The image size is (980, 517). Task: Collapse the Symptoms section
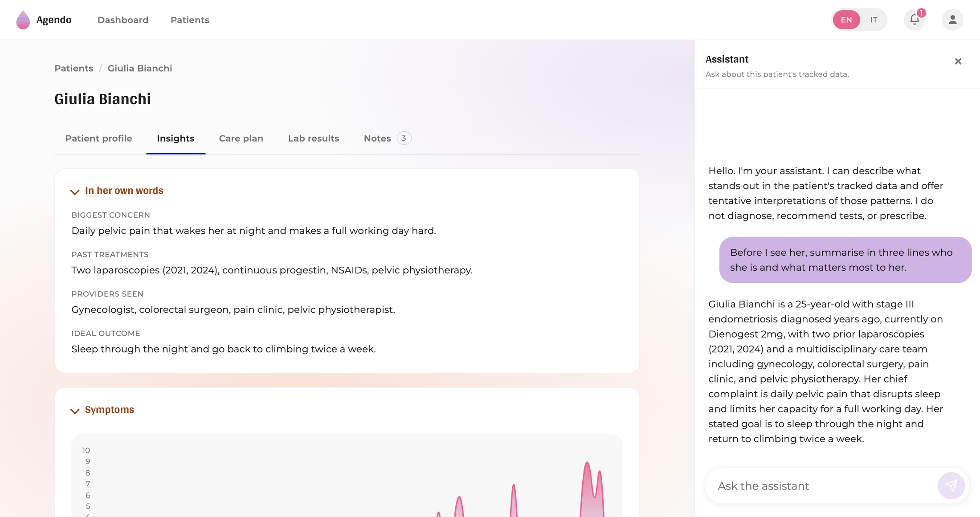pyautogui.click(x=75, y=411)
